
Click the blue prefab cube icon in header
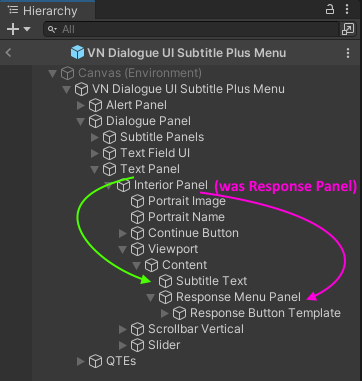(x=77, y=53)
